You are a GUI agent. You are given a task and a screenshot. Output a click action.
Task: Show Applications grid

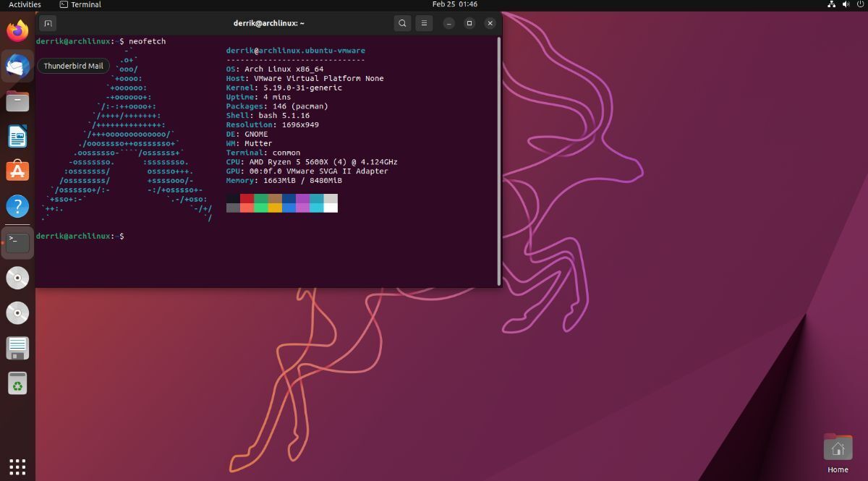(x=17, y=466)
